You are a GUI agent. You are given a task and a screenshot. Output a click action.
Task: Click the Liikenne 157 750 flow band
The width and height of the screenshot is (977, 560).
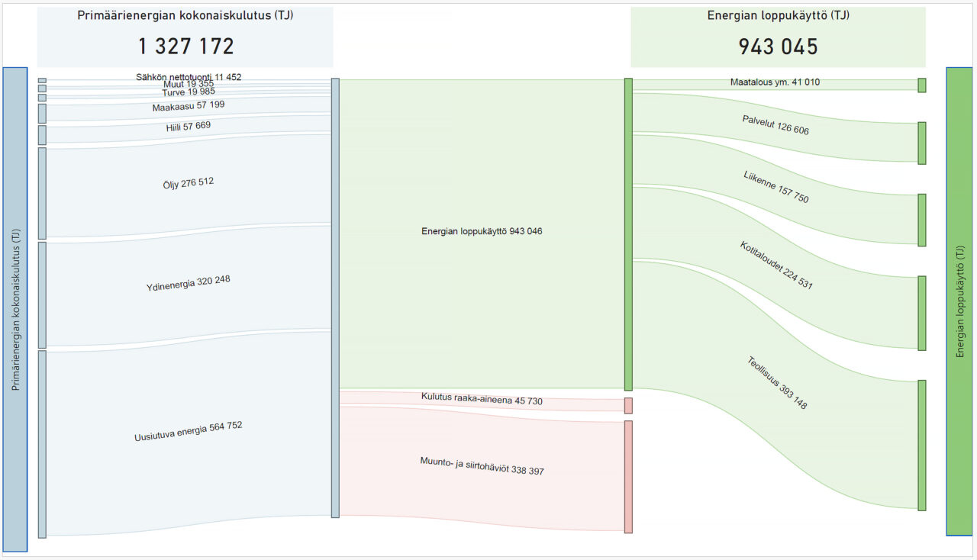pos(775,188)
